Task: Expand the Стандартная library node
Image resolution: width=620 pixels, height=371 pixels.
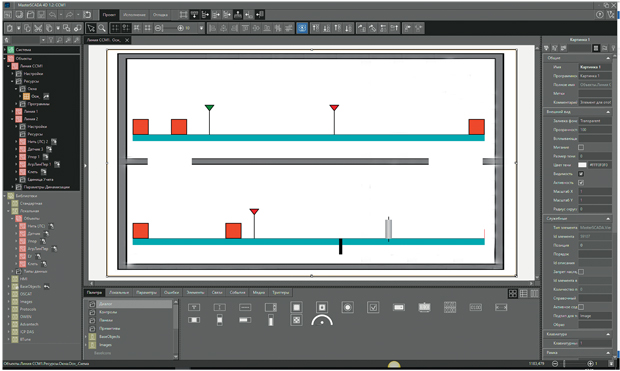Action: pyautogui.click(x=9, y=203)
